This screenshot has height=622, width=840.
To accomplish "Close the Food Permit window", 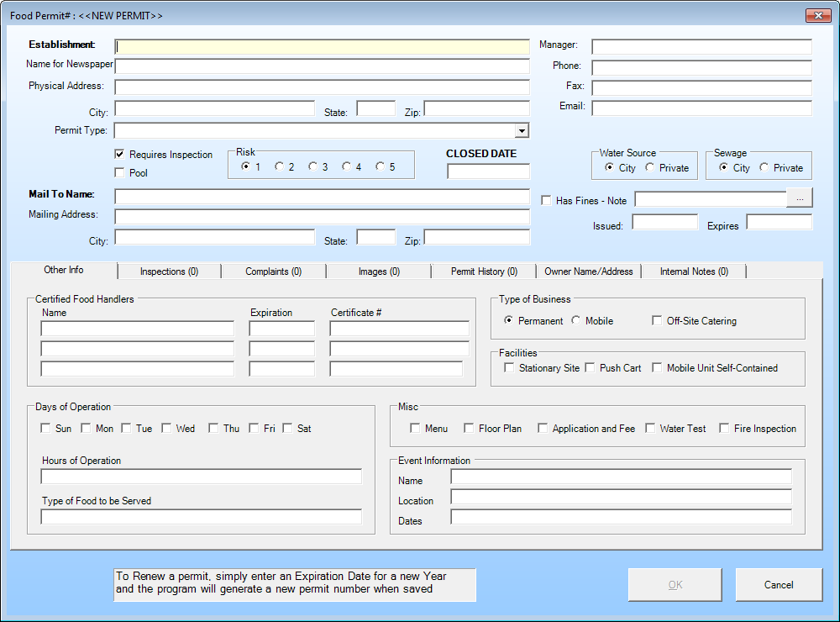I will coord(818,15).
